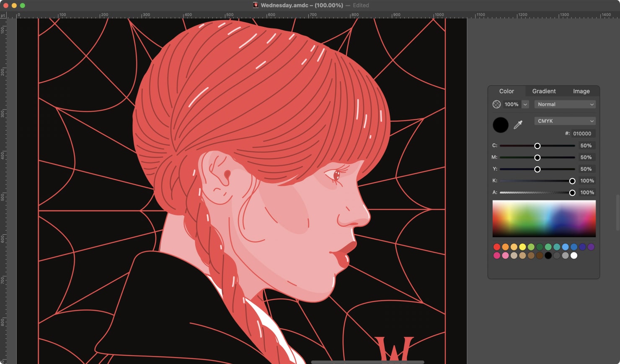Click the C slider handle
Image resolution: width=620 pixels, height=364 pixels.
point(537,146)
